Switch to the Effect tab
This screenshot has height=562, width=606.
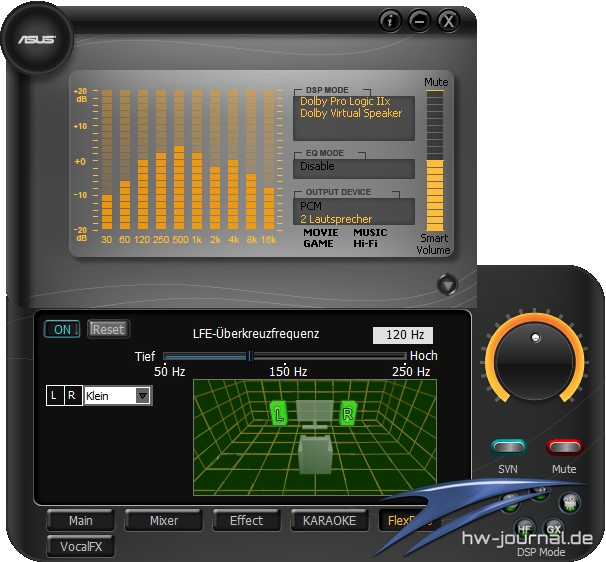point(247,521)
